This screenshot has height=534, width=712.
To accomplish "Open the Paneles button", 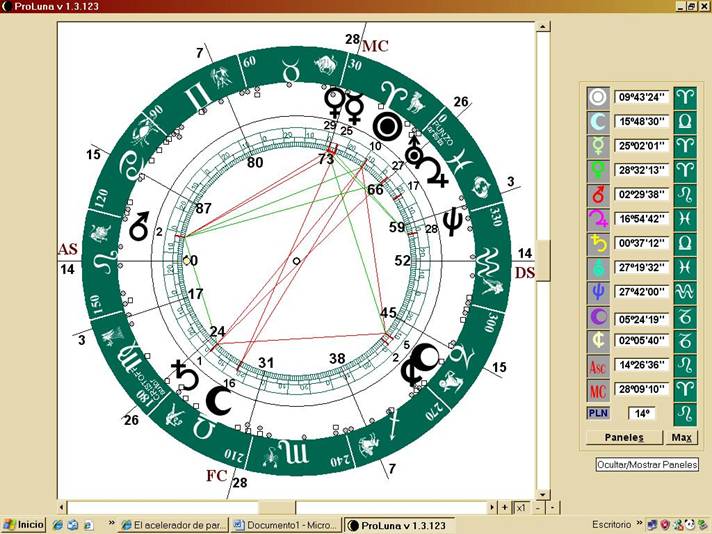I will pyautogui.click(x=614, y=438).
